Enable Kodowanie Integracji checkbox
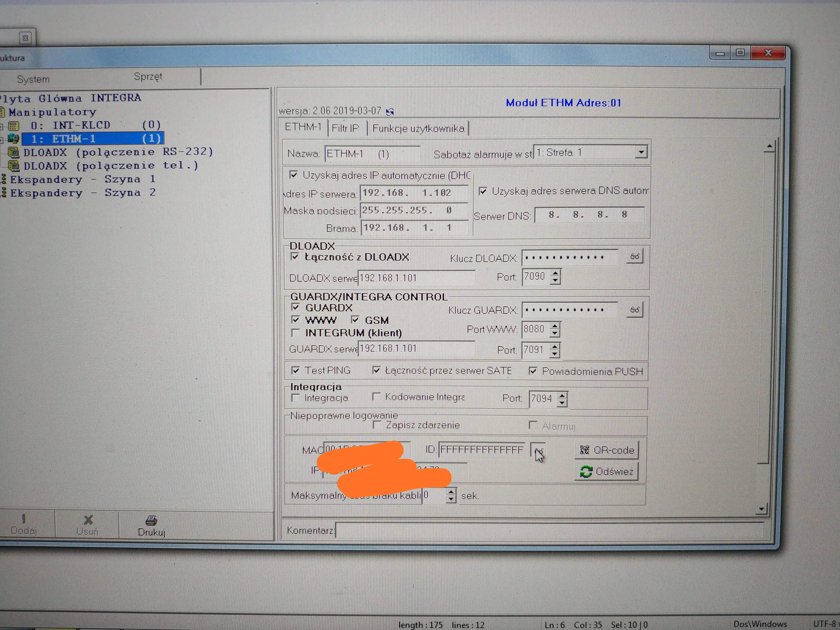The height and width of the screenshot is (630, 840). (376, 396)
